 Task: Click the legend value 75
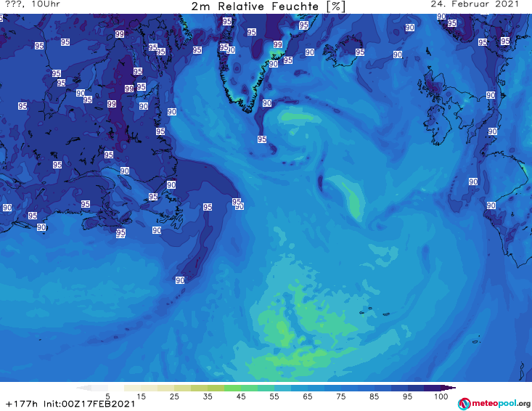click(x=340, y=396)
